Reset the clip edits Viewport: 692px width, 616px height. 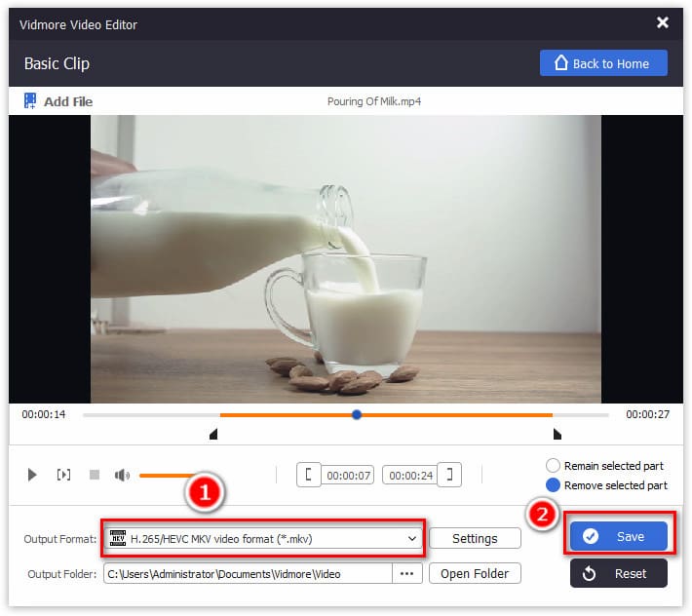coord(618,574)
